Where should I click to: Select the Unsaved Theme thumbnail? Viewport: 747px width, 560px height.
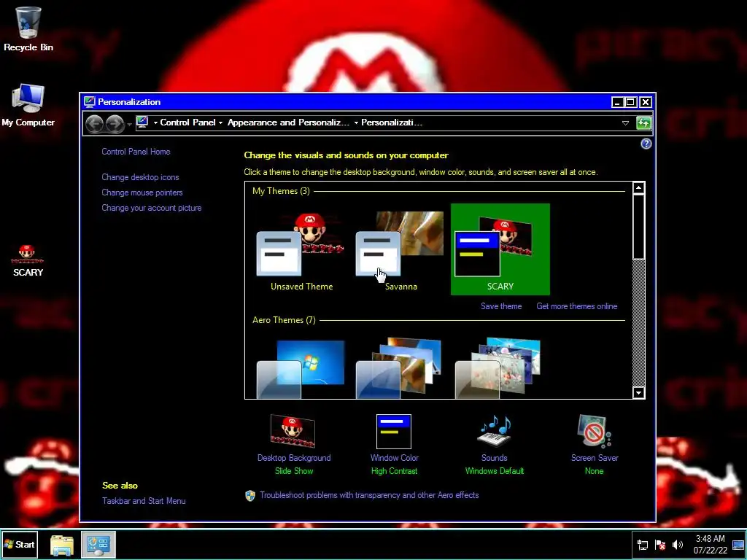(301, 249)
